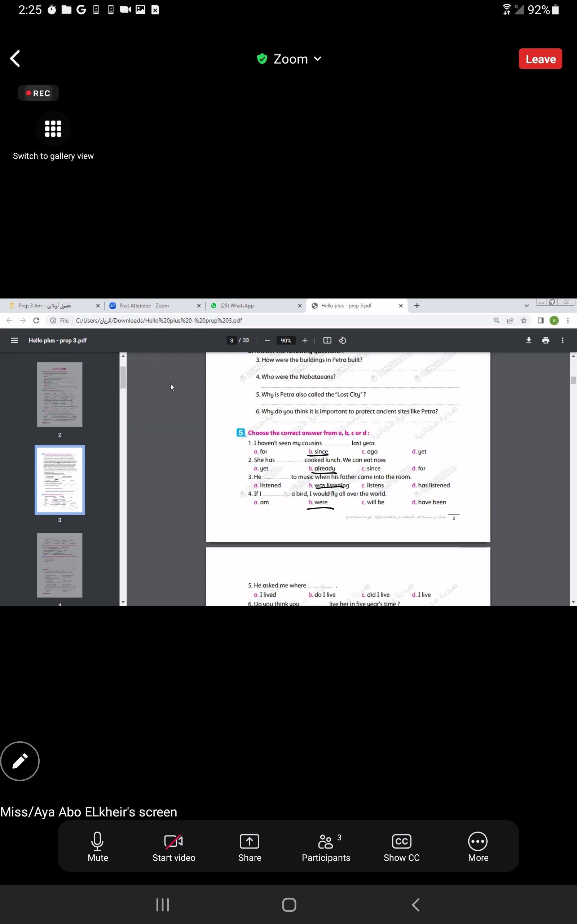The image size is (577, 924).
Task: Tap the back arrow at top left
Action: 15,59
